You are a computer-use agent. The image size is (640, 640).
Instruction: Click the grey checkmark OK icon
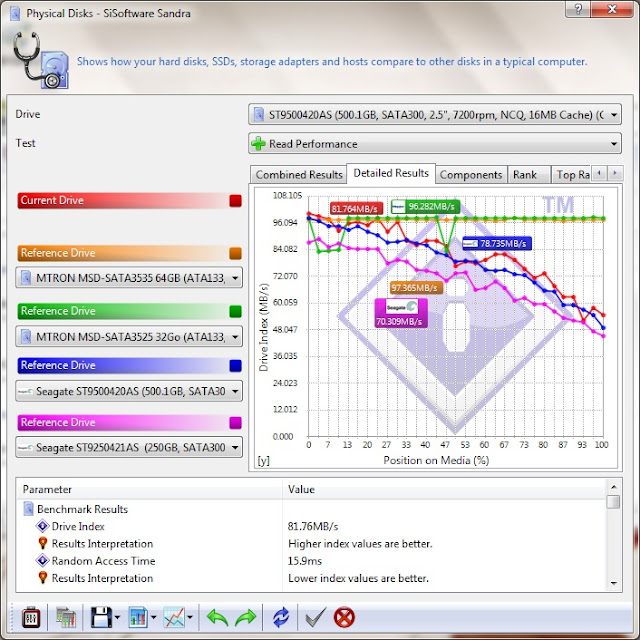pos(316,617)
